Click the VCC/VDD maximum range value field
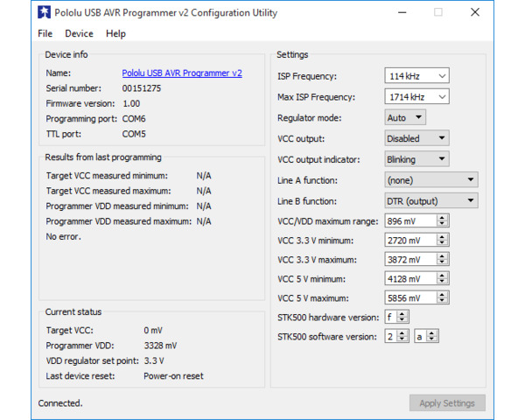Image resolution: width=525 pixels, height=420 pixels. click(x=411, y=221)
